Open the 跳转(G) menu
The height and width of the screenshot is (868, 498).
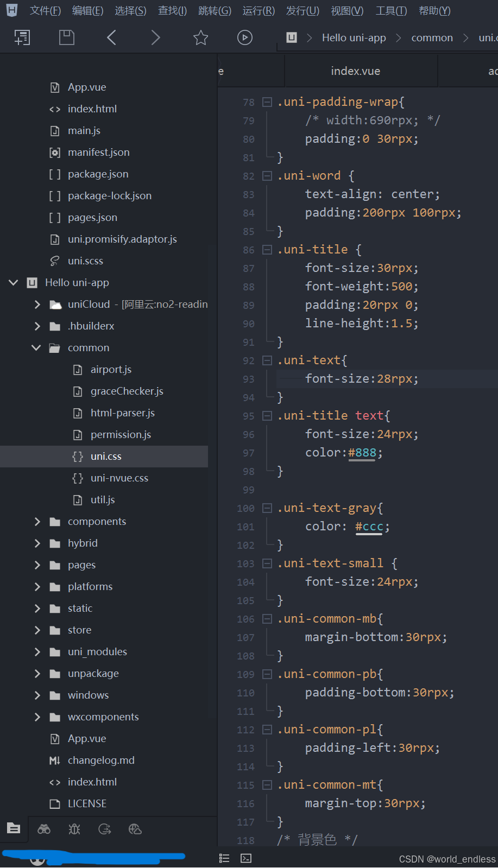click(215, 11)
